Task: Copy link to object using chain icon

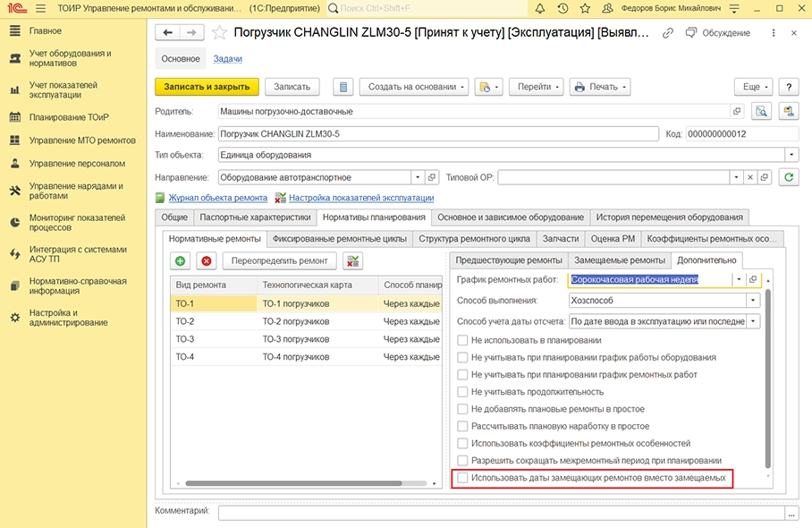Action: (667, 33)
